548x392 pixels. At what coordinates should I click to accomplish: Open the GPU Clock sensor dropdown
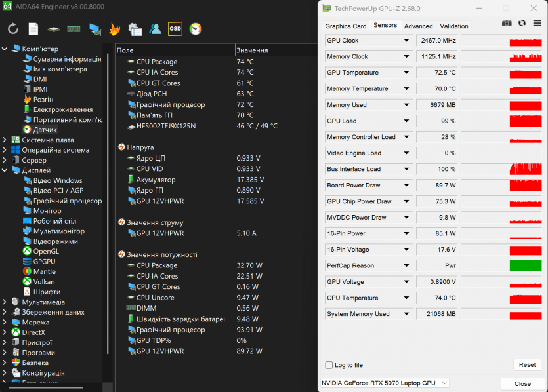(406, 41)
